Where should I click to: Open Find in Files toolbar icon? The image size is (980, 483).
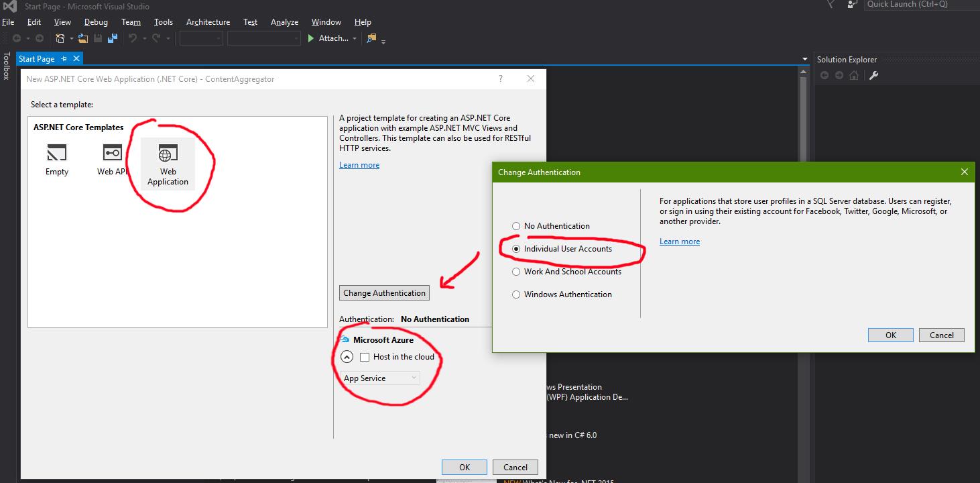pyautogui.click(x=372, y=38)
